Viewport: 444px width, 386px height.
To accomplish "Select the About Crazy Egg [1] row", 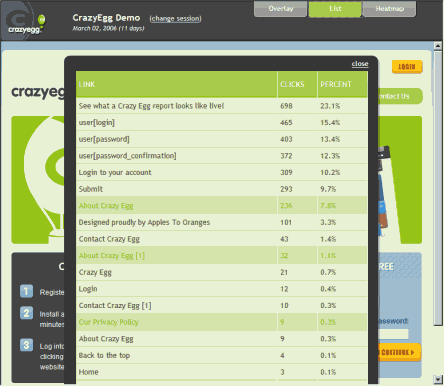I will click(x=222, y=256).
